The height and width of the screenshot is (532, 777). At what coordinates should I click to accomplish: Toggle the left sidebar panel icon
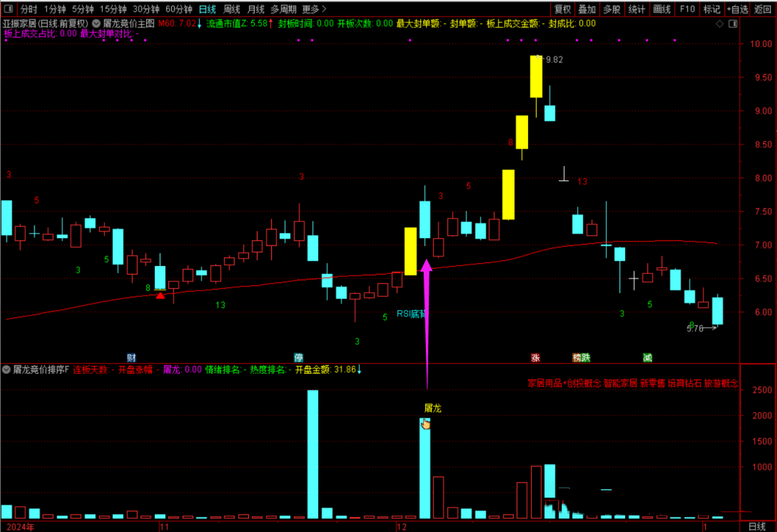click(x=8, y=9)
